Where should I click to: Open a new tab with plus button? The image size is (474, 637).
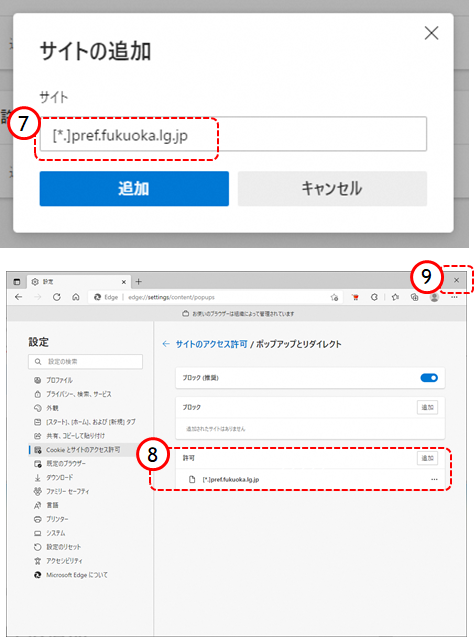click(139, 282)
